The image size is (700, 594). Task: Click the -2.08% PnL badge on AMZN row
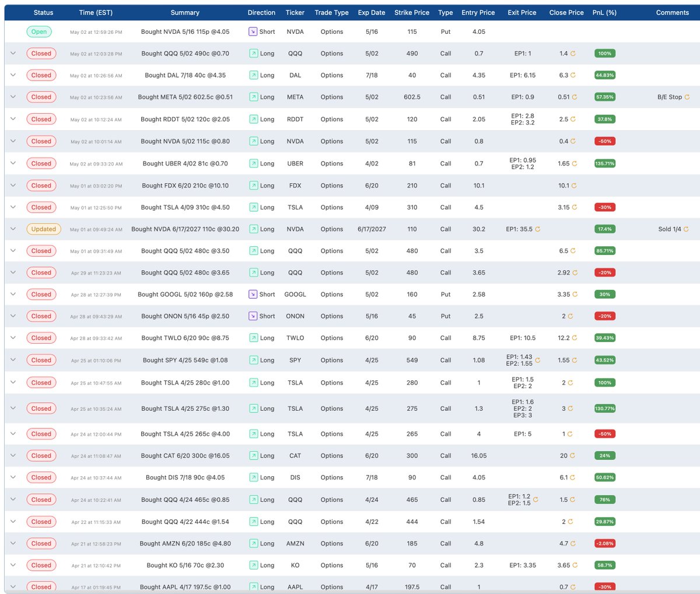coord(605,543)
